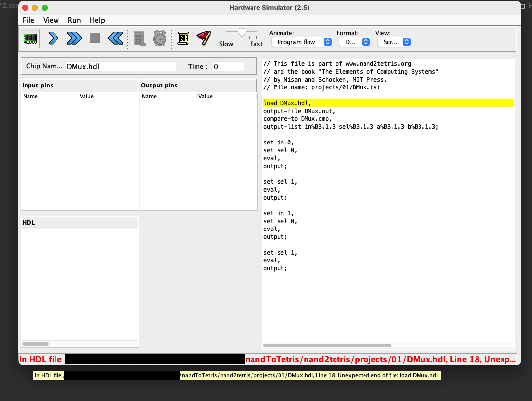
Task: Click the alarm clock Tick Tock icon
Action: (159, 38)
